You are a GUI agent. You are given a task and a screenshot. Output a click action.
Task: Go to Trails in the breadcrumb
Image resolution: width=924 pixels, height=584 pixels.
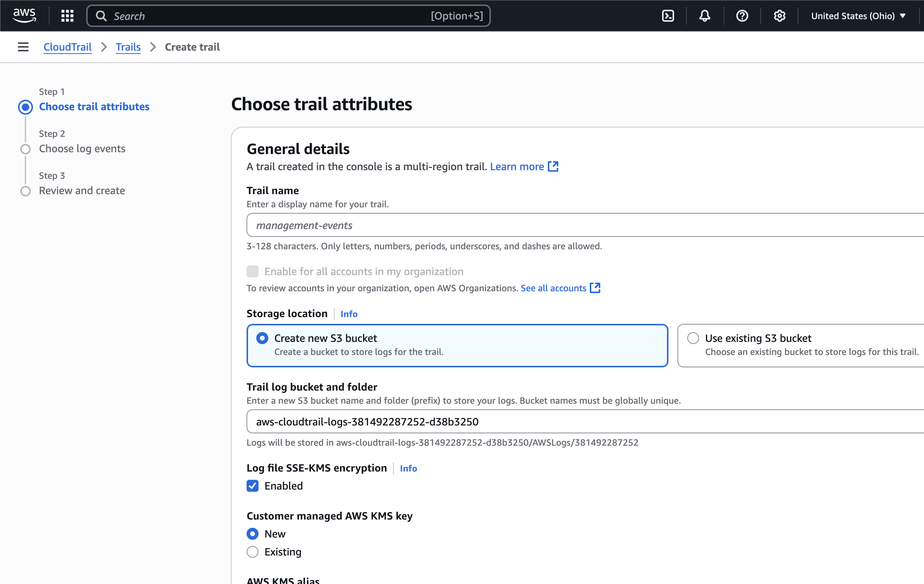(x=128, y=47)
